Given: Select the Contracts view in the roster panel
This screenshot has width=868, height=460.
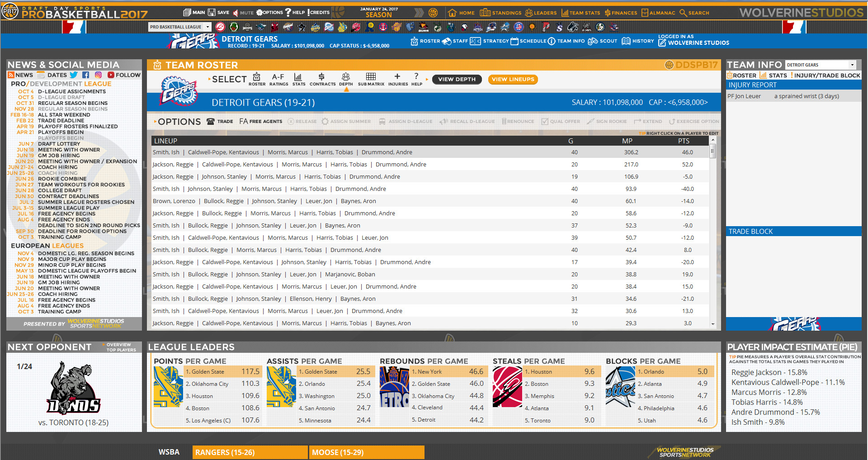Looking at the screenshot, I should click(x=322, y=79).
